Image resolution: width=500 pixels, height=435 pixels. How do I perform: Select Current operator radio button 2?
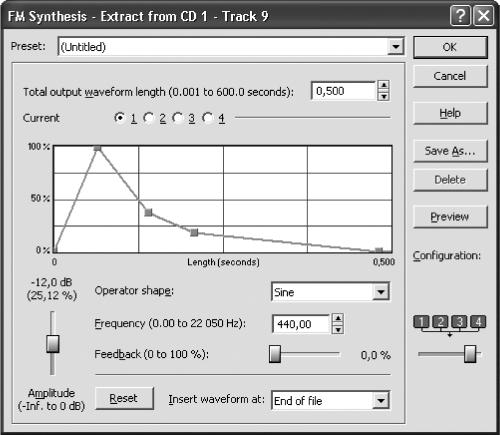point(148,118)
